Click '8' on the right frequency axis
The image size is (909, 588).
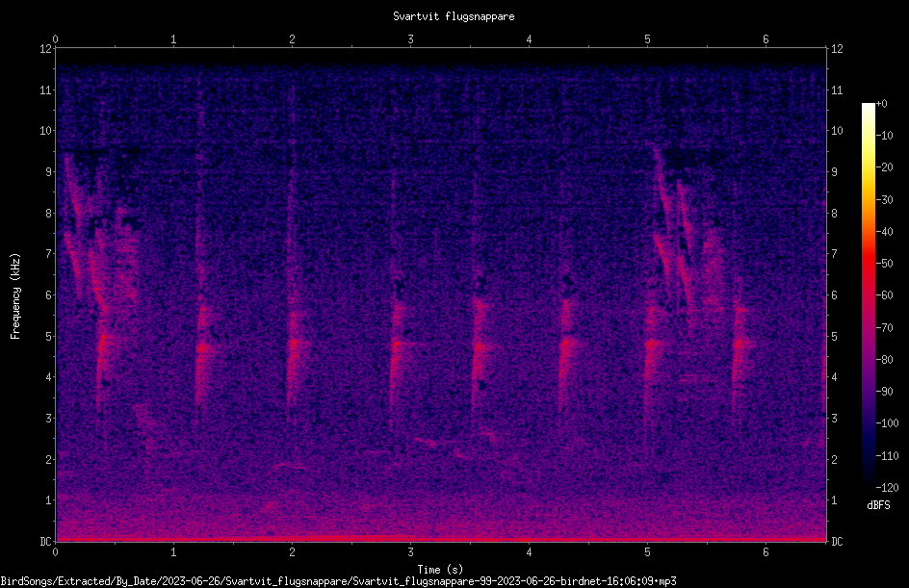click(834, 214)
